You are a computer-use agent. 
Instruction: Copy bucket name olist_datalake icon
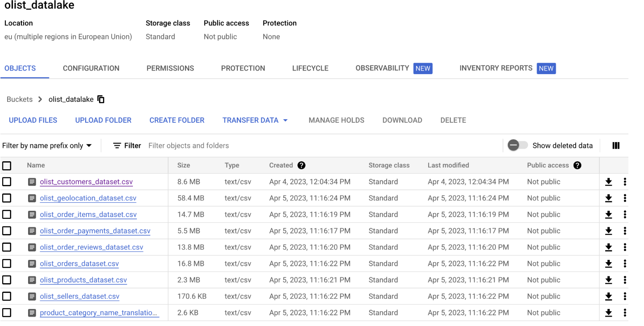101,99
